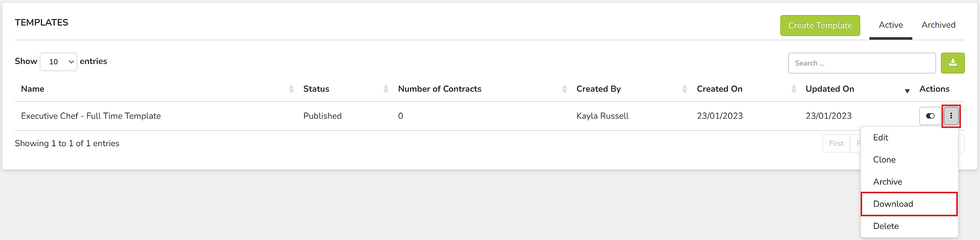Click into the Search field
This screenshot has height=240, width=980.
click(x=862, y=63)
